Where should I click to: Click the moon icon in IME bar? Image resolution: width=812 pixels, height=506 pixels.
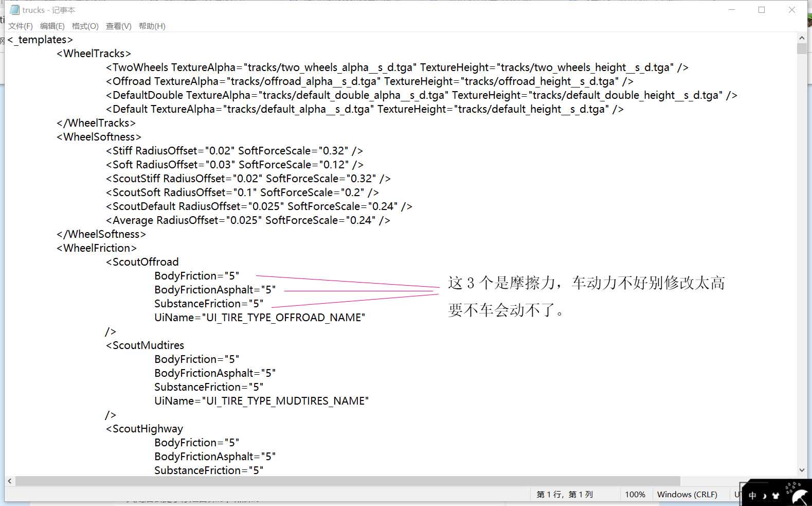point(764,496)
